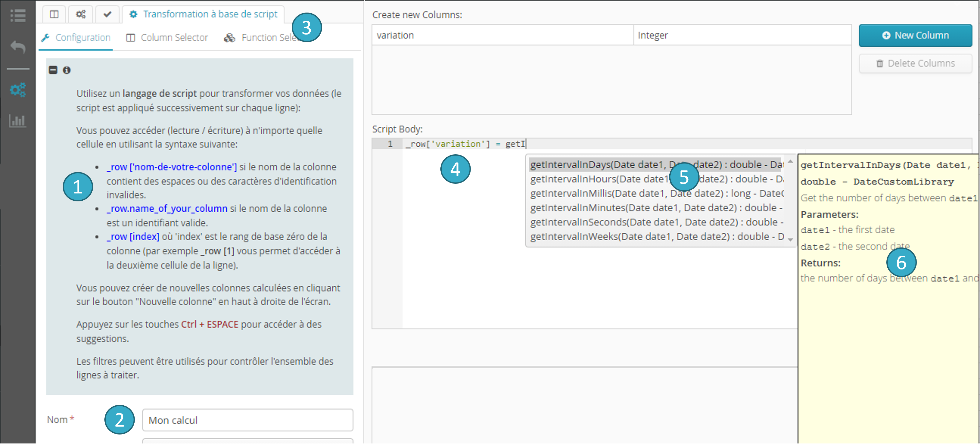The image size is (980, 445).
Task: Open the Transformation à base de script tab
Action: 203,14
